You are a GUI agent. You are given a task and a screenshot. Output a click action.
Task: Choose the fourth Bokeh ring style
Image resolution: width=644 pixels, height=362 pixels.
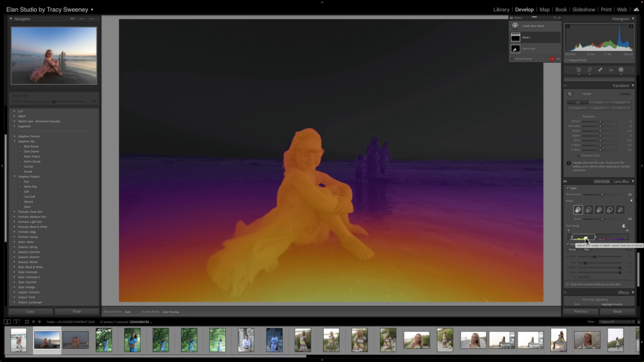click(609, 210)
